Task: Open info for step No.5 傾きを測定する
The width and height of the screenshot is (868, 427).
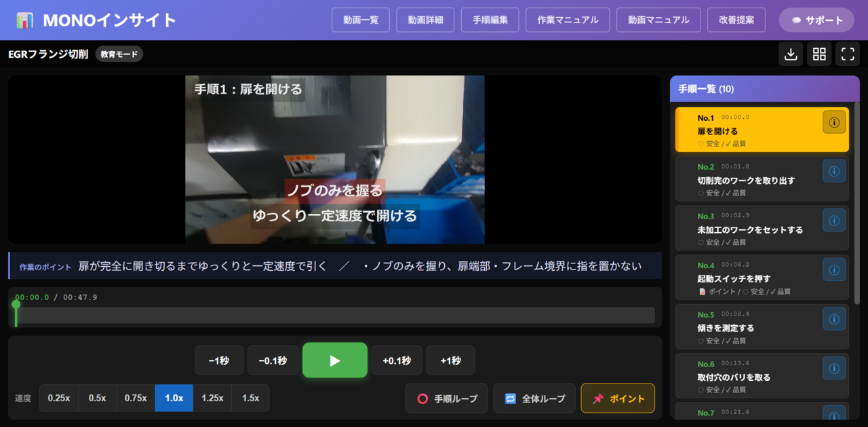Action: [x=834, y=318]
